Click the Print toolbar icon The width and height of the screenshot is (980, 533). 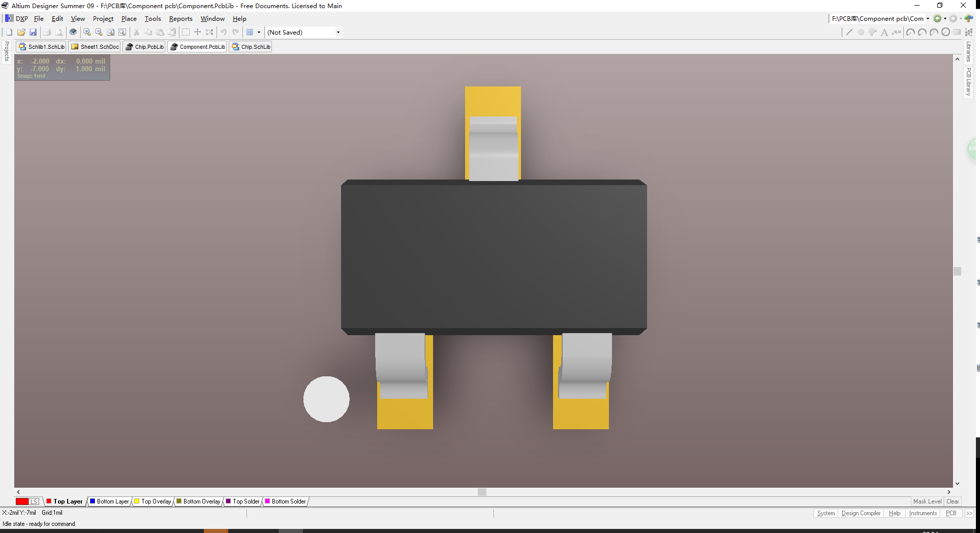coord(47,32)
